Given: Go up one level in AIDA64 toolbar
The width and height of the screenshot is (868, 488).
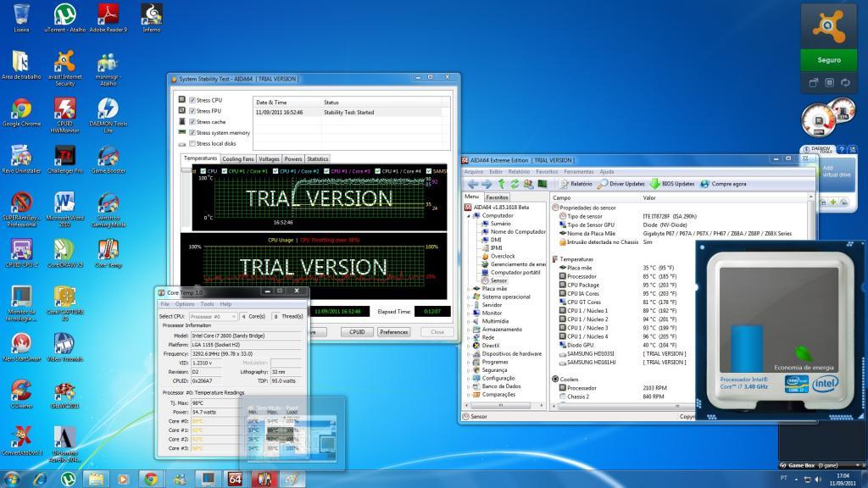Looking at the screenshot, I should tap(501, 184).
